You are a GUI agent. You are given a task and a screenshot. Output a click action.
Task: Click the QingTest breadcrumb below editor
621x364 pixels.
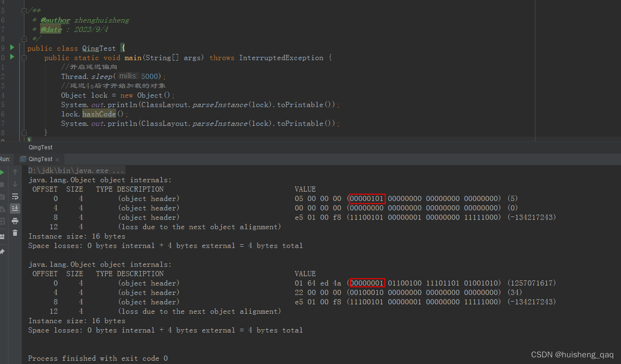[x=40, y=147]
